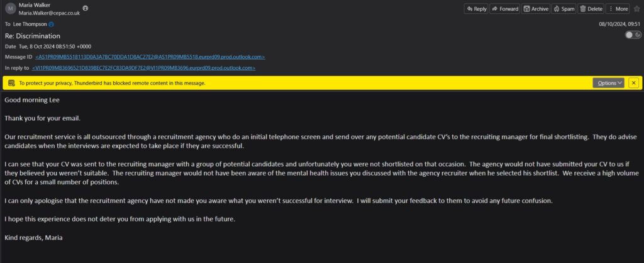Image resolution: width=644 pixels, height=263 pixels.
Task: Dismiss the yellow privacy notification bar
Action: (634, 83)
